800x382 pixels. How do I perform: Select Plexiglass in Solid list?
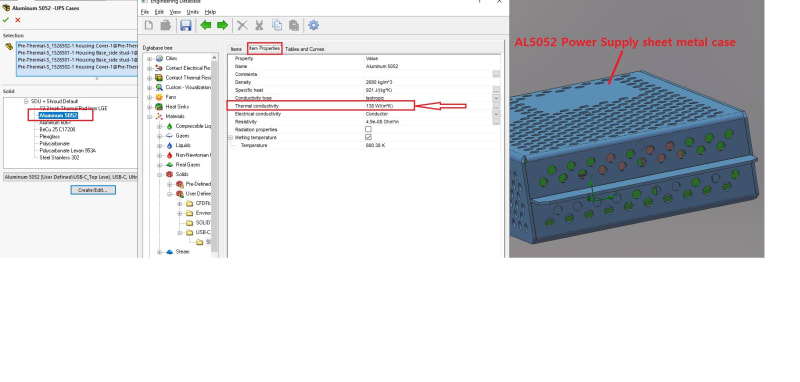(50, 137)
